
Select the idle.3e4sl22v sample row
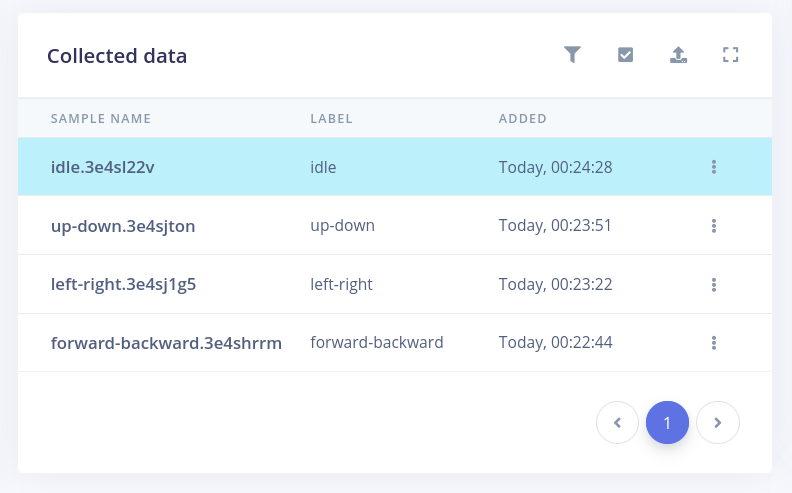point(102,167)
